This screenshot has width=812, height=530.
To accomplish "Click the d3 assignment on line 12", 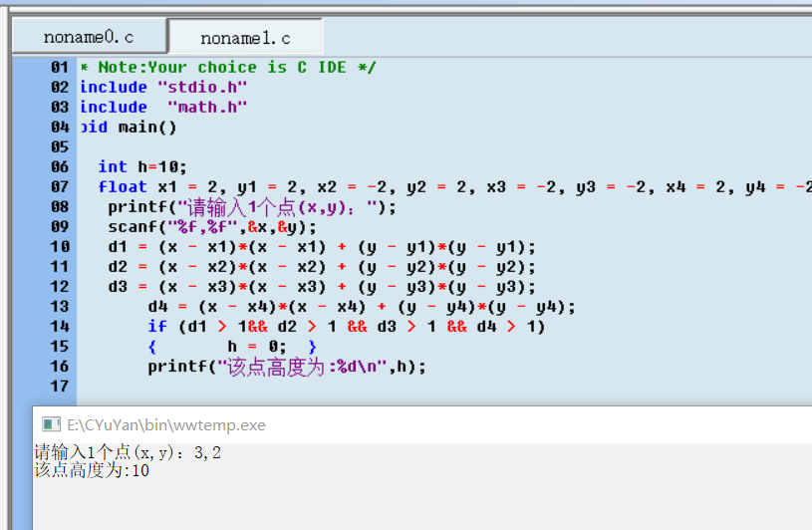I will click(322, 287).
